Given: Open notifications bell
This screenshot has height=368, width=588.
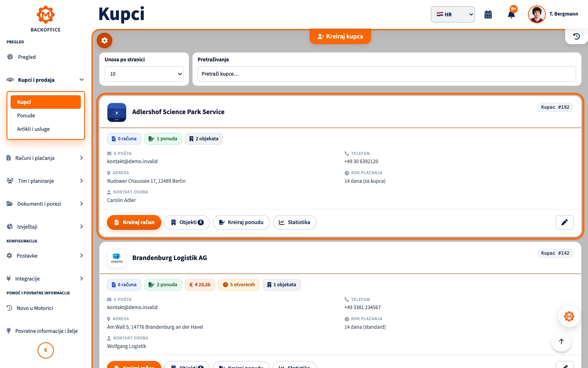Looking at the screenshot, I should (511, 14).
